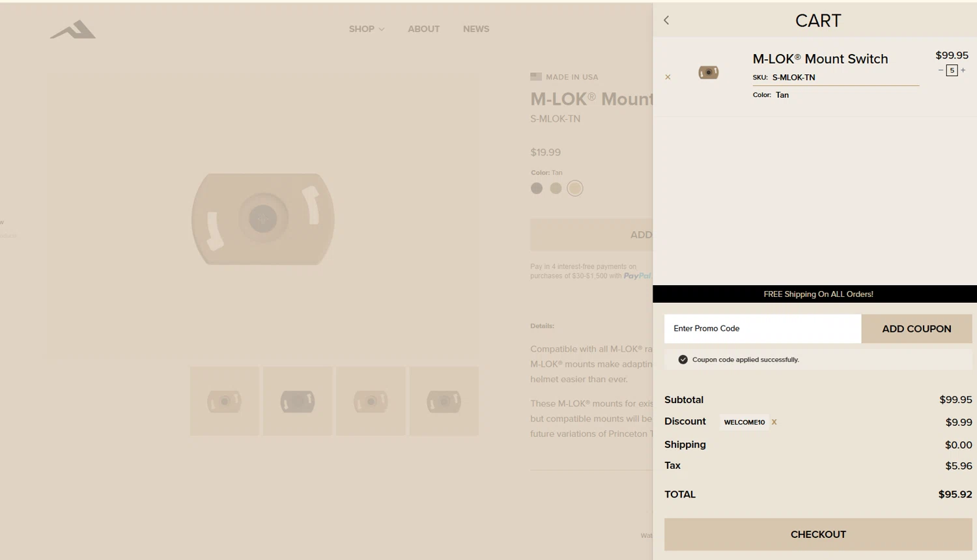Expand the SHOP menu

pyautogui.click(x=367, y=29)
